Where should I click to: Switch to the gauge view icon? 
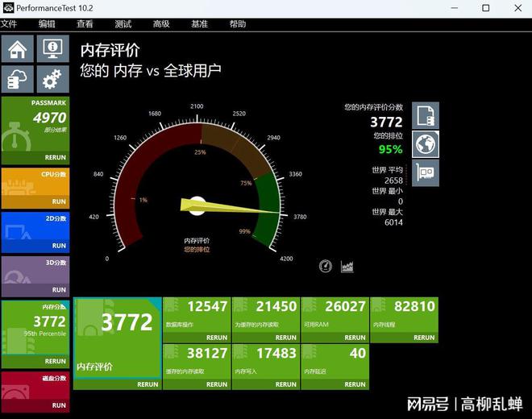(x=326, y=266)
